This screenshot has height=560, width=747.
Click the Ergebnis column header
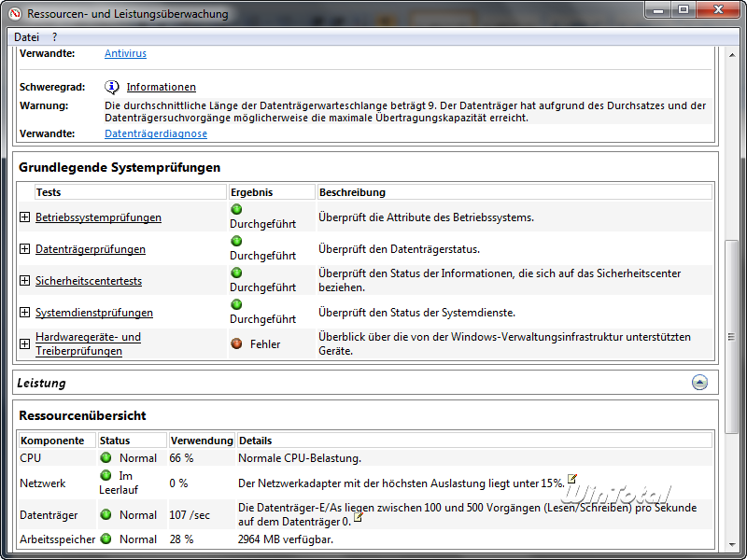click(x=272, y=192)
